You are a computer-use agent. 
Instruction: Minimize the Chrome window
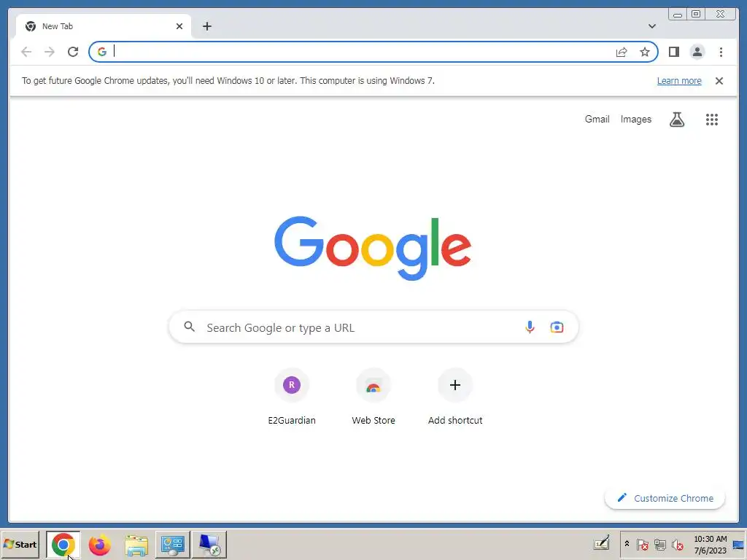678,15
